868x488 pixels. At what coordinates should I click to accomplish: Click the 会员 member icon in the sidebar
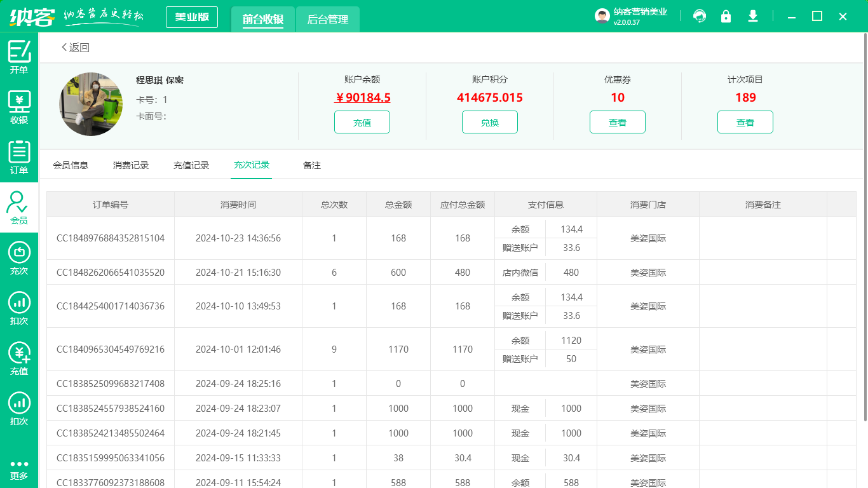(x=19, y=208)
